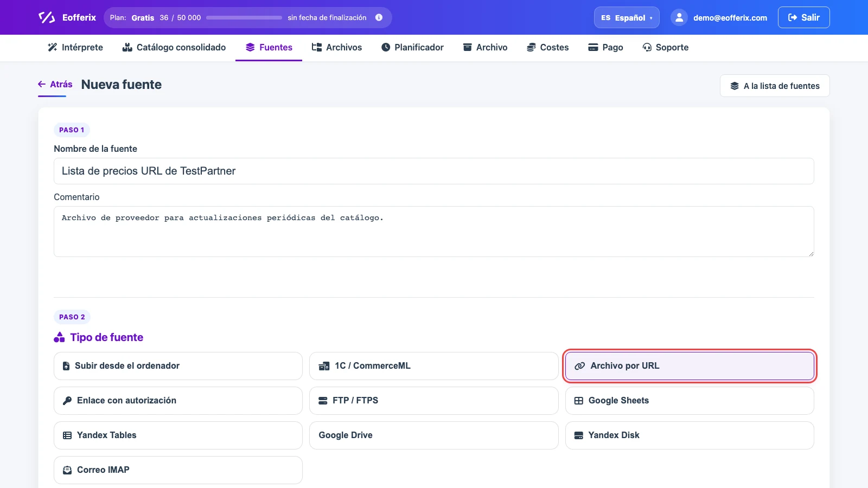Click the link icon in Archivo por URL
The image size is (868, 488).
579,366
